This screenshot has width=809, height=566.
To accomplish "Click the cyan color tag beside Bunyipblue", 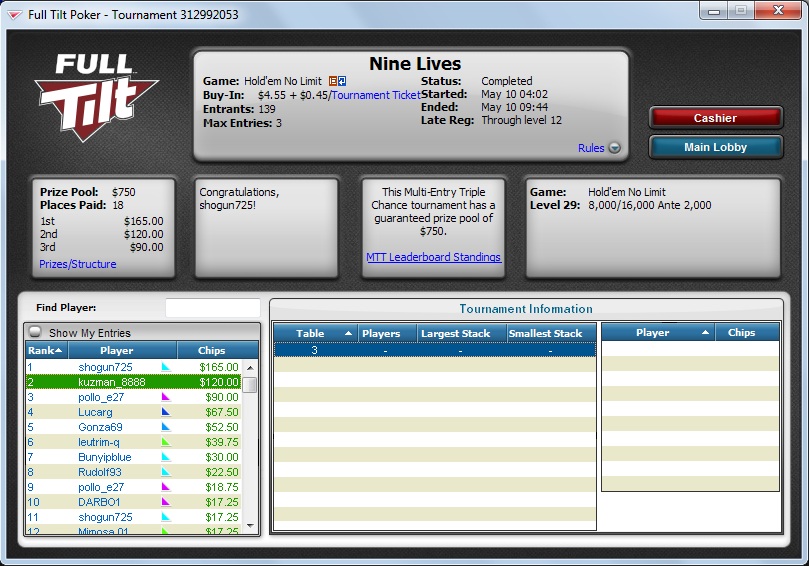I will click(x=166, y=457).
